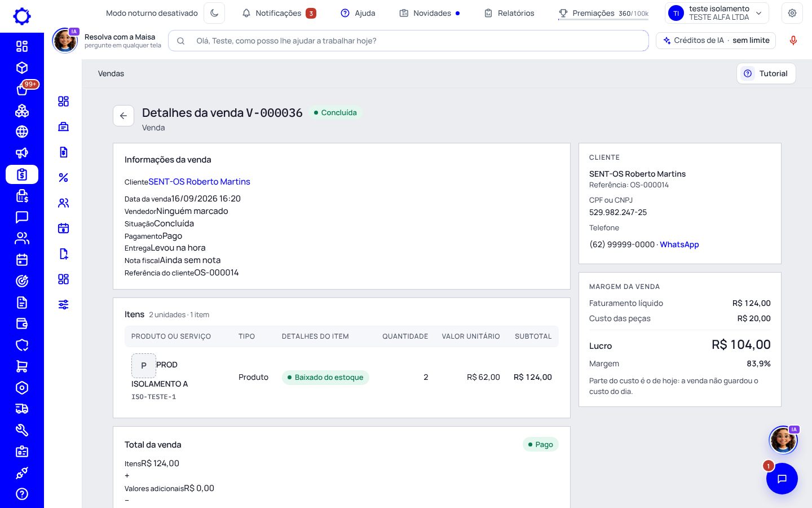Click the plug integrations icon in the sidebar
Screen dimensions: 812x508
[22, 473]
